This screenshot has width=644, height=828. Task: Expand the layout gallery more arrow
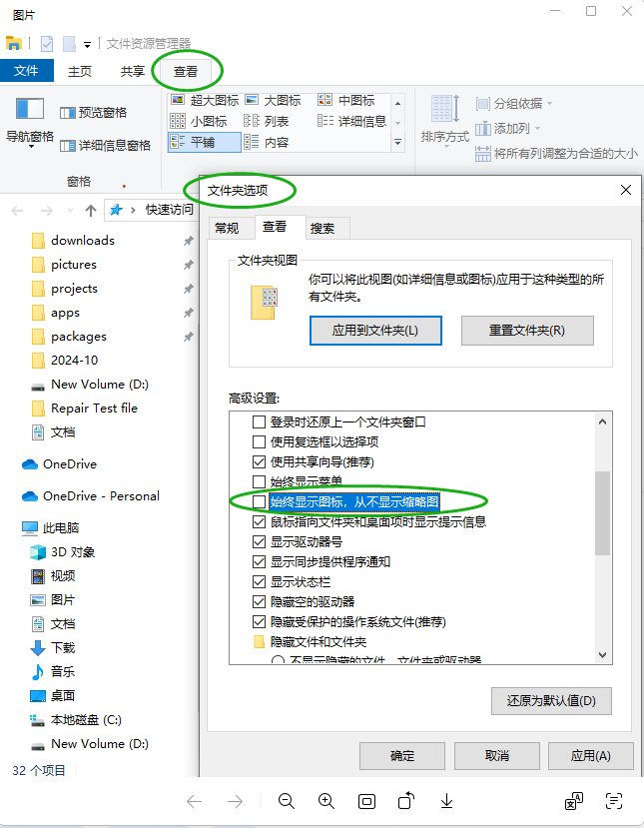tap(398, 143)
